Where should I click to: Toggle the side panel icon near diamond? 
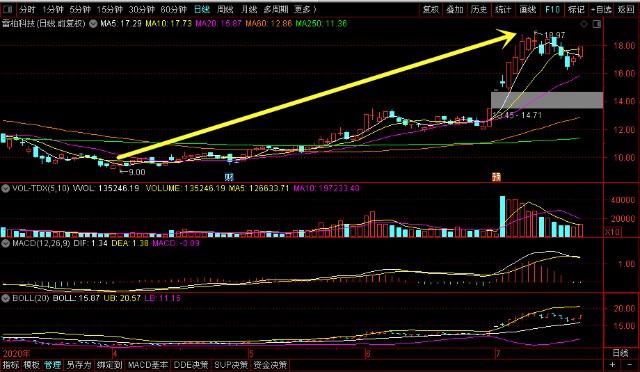point(597,24)
